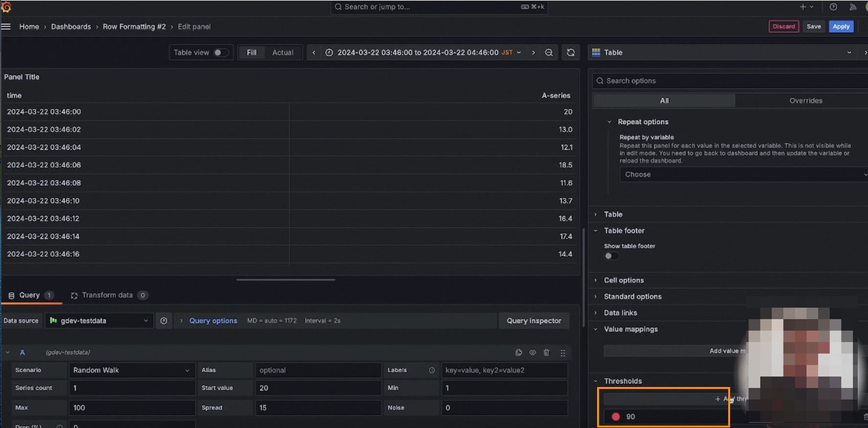The image size is (868, 428).
Task: Delete query A with trash icon
Action: pyautogui.click(x=547, y=352)
